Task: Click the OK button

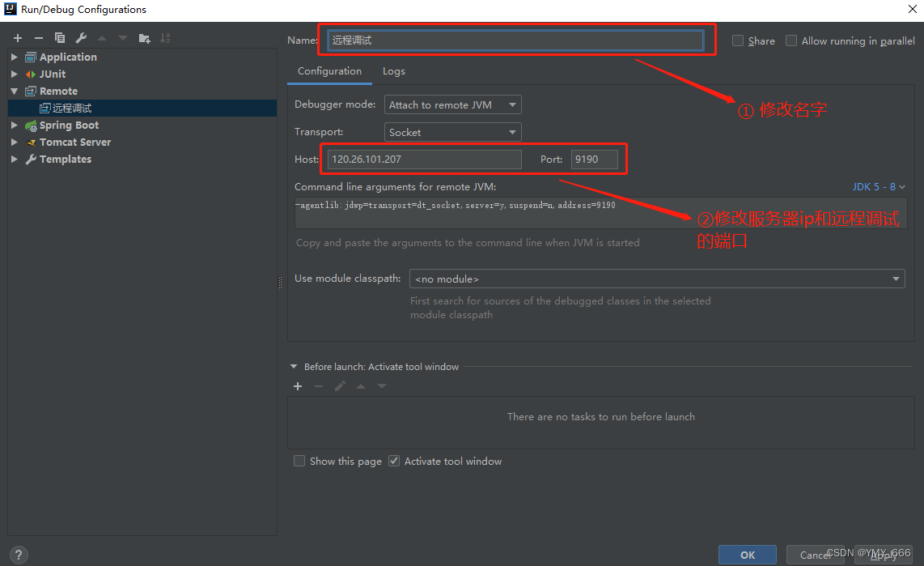Action: coord(747,555)
